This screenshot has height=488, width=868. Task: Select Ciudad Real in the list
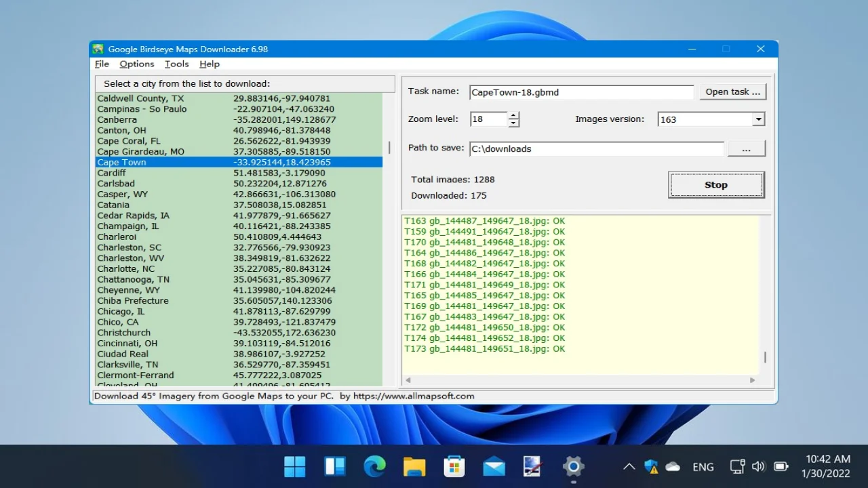pos(239,354)
